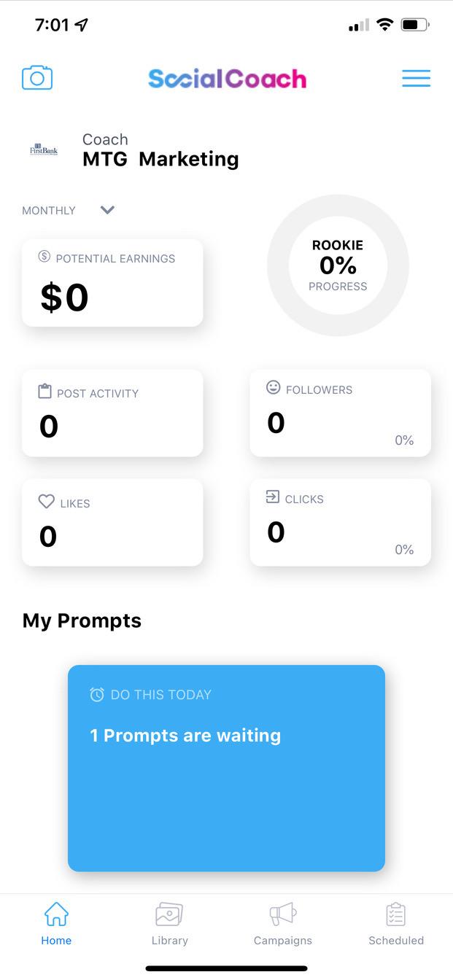Open the Clicks stat card
Image resolution: width=453 pixels, height=980 pixels.
pos(340,523)
